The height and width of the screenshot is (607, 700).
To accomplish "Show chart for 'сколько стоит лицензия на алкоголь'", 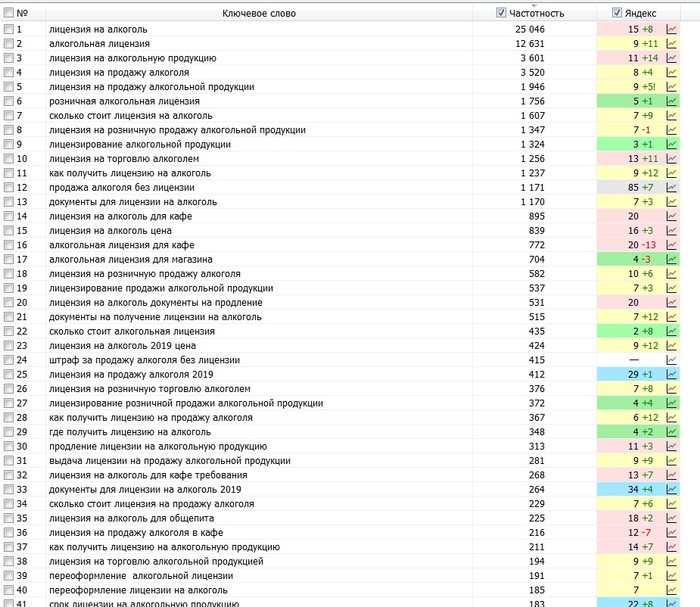I will 671,116.
